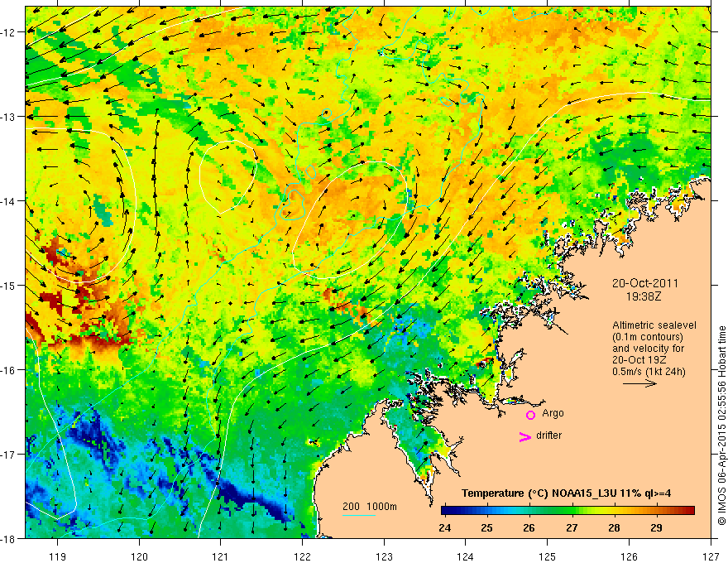Click the '125' longitude axis label

click(548, 556)
